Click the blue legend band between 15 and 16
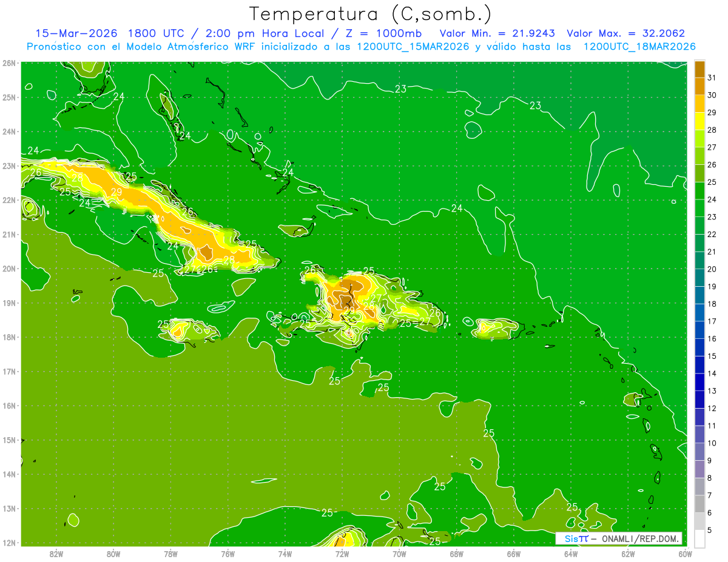Viewport: 728px width, 562px height. (700, 347)
